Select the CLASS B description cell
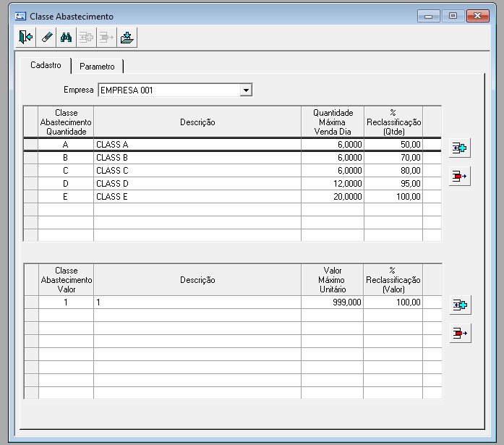 click(197, 158)
